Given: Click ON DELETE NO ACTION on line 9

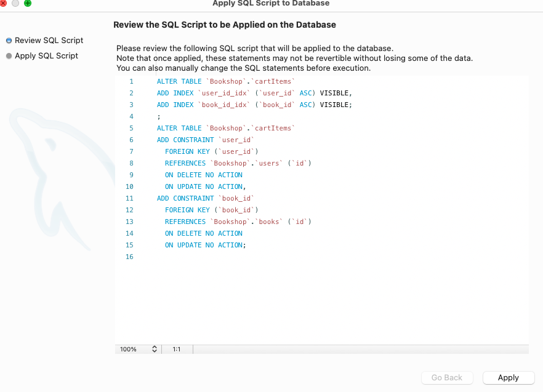Looking at the screenshot, I should coord(204,175).
